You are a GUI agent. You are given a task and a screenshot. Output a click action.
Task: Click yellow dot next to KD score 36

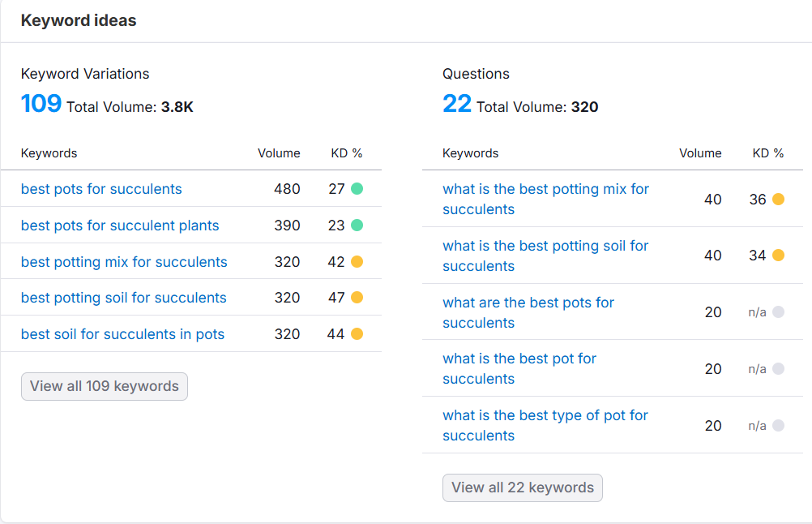(x=779, y=198)
